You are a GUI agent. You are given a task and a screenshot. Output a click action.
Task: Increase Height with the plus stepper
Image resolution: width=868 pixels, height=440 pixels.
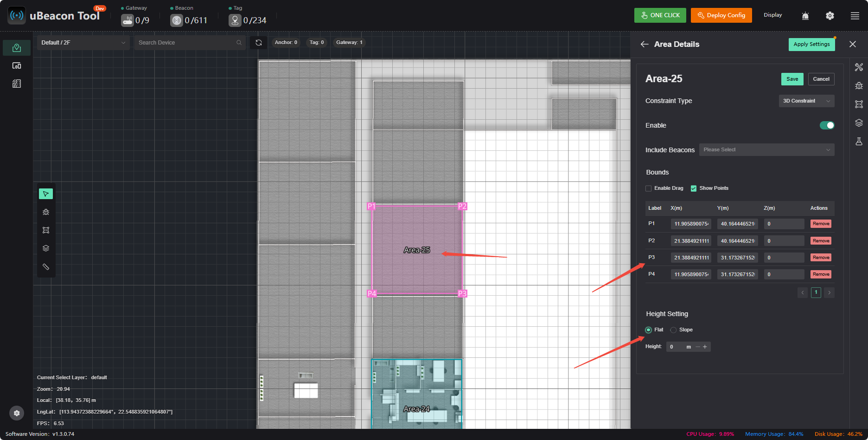click(705, 347)
